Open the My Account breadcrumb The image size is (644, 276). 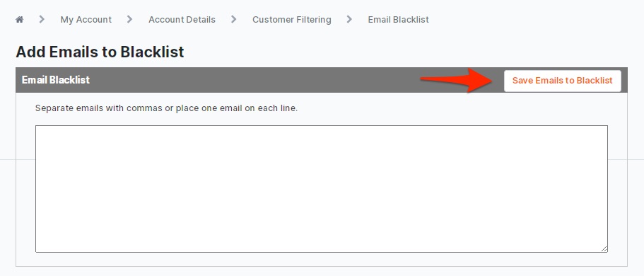pos(86,19)
